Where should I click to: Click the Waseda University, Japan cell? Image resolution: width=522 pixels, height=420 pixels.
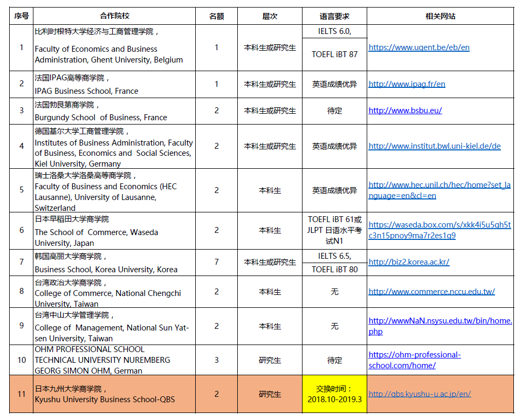114,231
